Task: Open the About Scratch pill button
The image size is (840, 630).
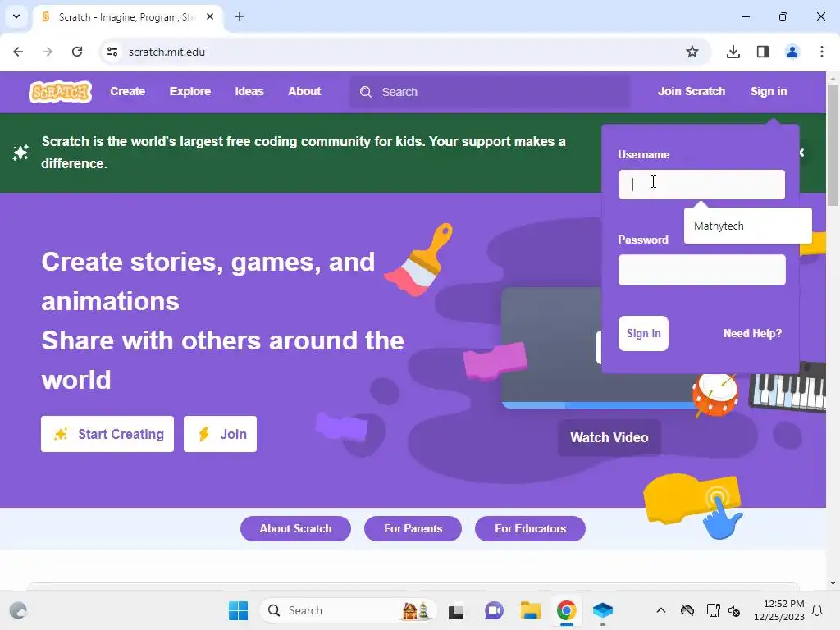Action: click(295, 529)
